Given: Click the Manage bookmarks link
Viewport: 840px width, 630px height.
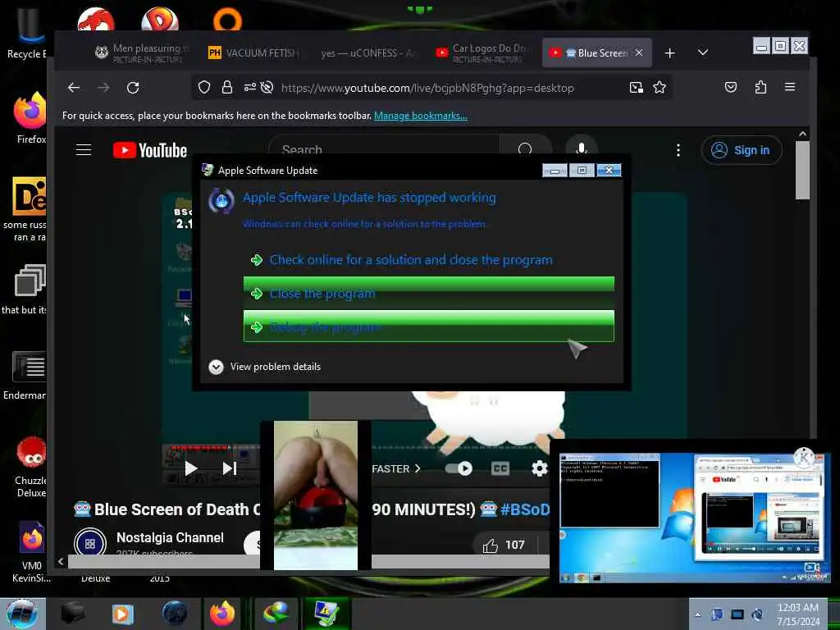Looking at the screenshot, I should (421, 116).
